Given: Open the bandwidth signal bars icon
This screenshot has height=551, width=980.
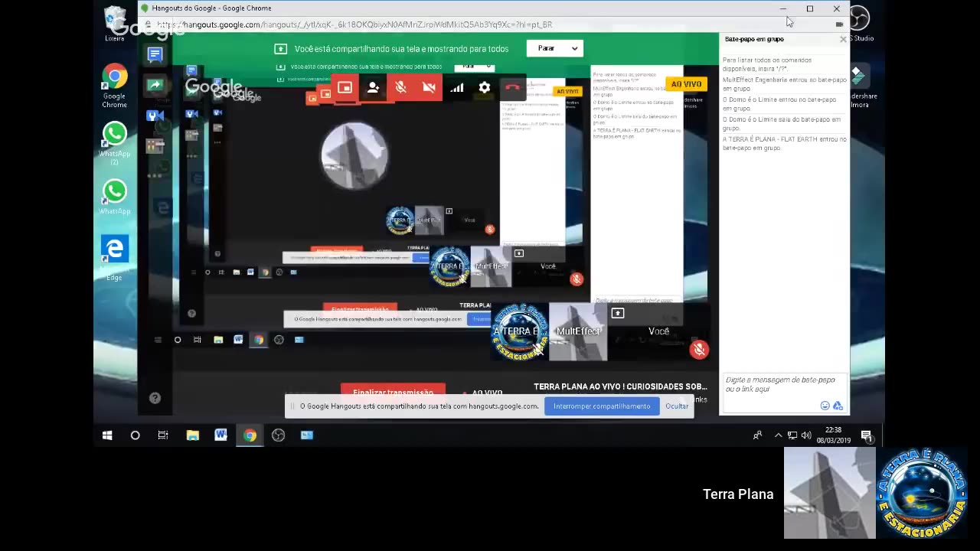Looking at the screenshot, I should [x=457, y=88].
